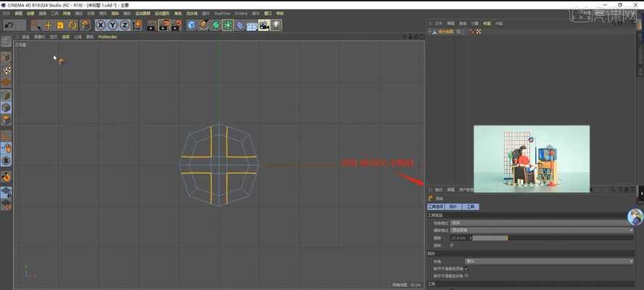Switch to the 工具 tab
This screenshot has height=290, width=644.
click(x=470, y=207)
